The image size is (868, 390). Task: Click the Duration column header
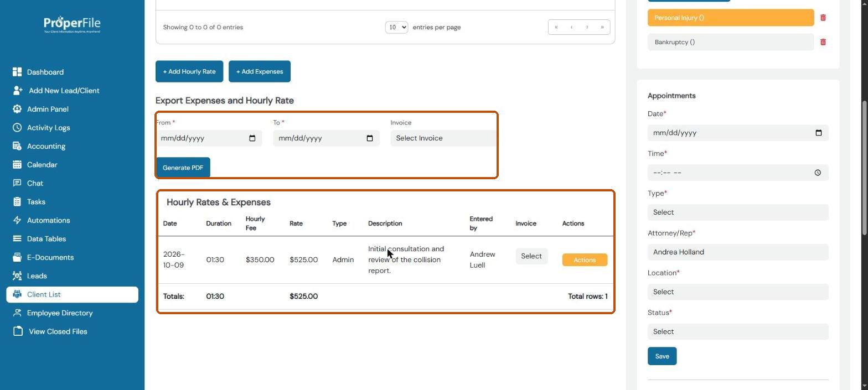tap(219, 223)
